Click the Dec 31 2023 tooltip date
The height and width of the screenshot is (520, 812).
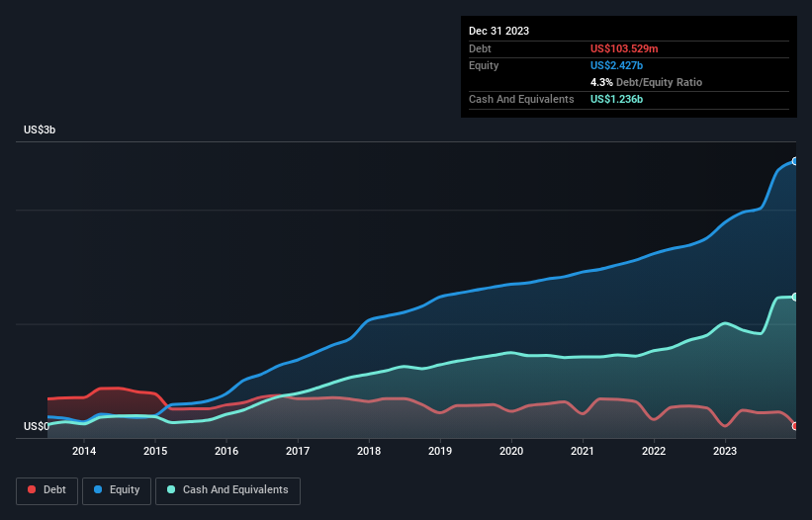498,31
